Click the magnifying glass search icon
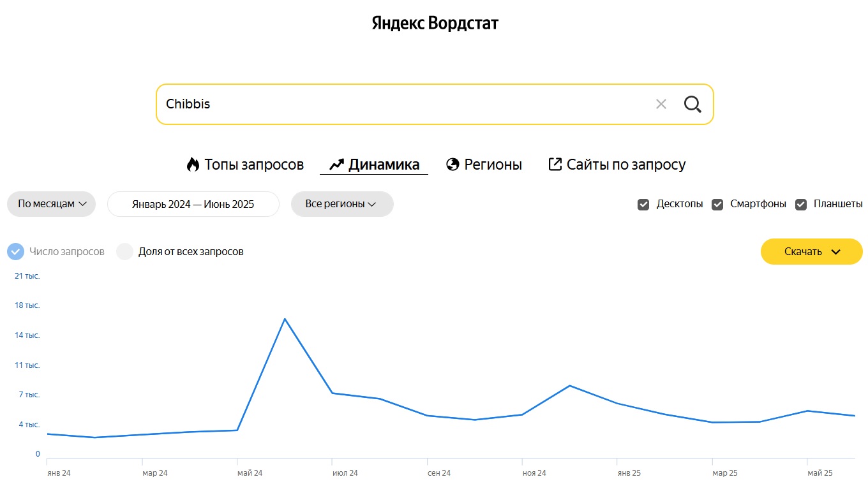868x484 pixels. [x=692, y=104]
